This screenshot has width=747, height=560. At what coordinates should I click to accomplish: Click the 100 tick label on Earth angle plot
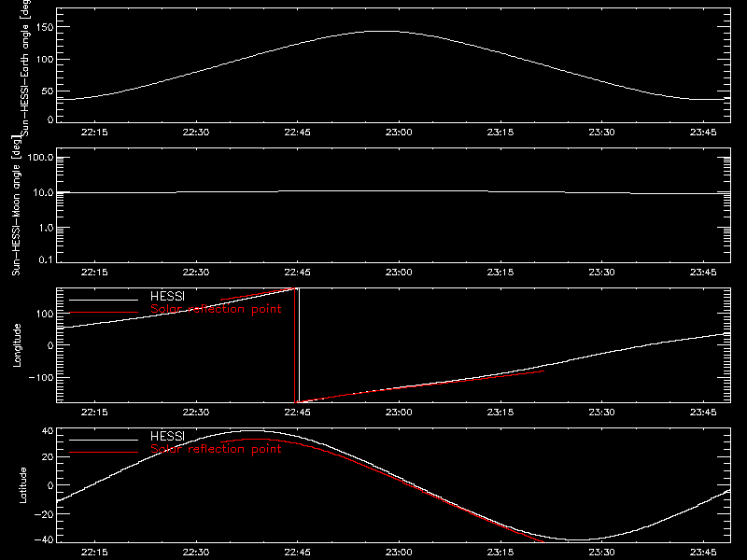45,59
